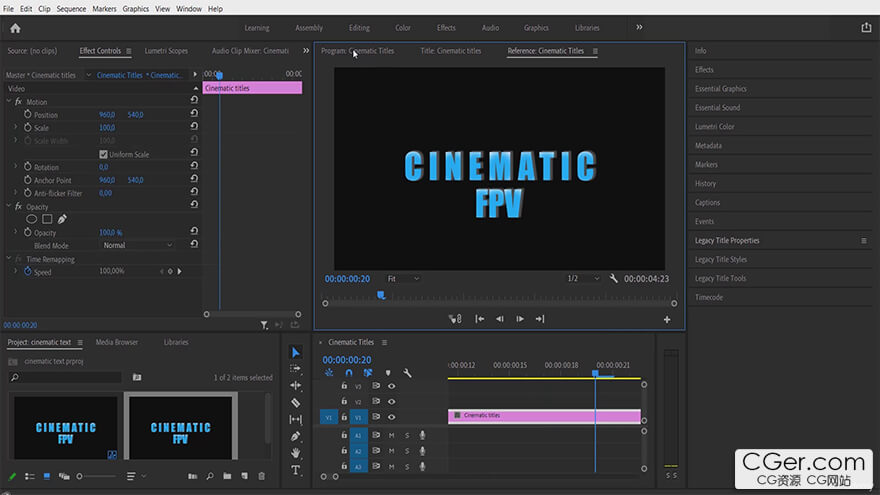Viewport: 880px width, 495px height.
Task: Switch to Lumetri Scopes tab
Action: pyautogui.click(x=166, y=51)
